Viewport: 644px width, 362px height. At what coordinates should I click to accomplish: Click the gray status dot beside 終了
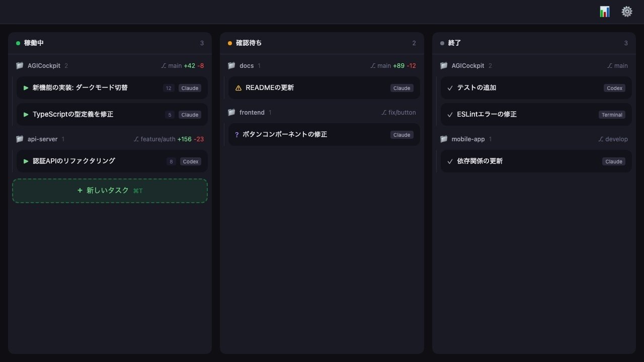(x=442, y=43)
